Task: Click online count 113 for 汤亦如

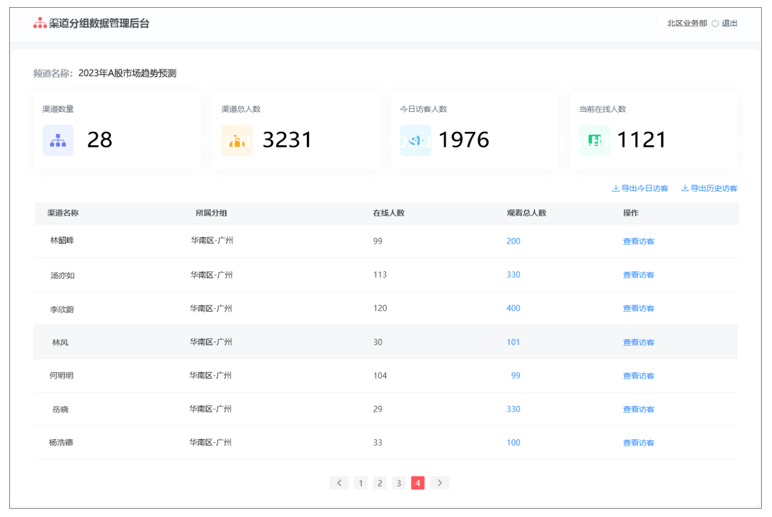Action: tap(380, 274)
